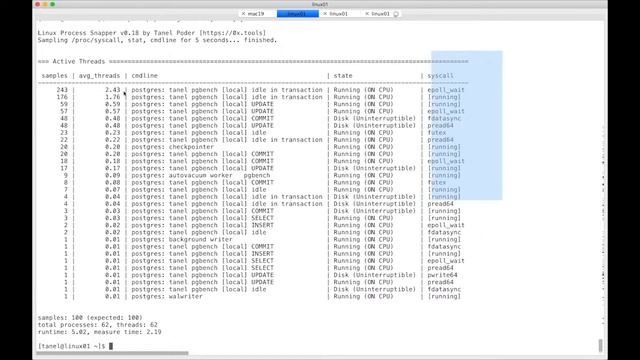Click the avg_threads value 0.08
Screen dimensions: 640x360
pyautogui.click(x=113, y=182)
